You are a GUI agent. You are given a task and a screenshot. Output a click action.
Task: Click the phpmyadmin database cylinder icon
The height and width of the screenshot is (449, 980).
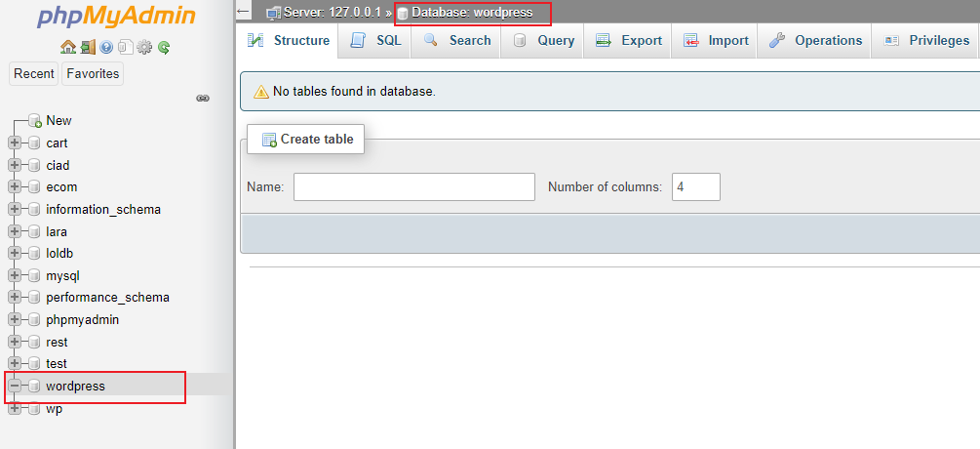point(34,319)
